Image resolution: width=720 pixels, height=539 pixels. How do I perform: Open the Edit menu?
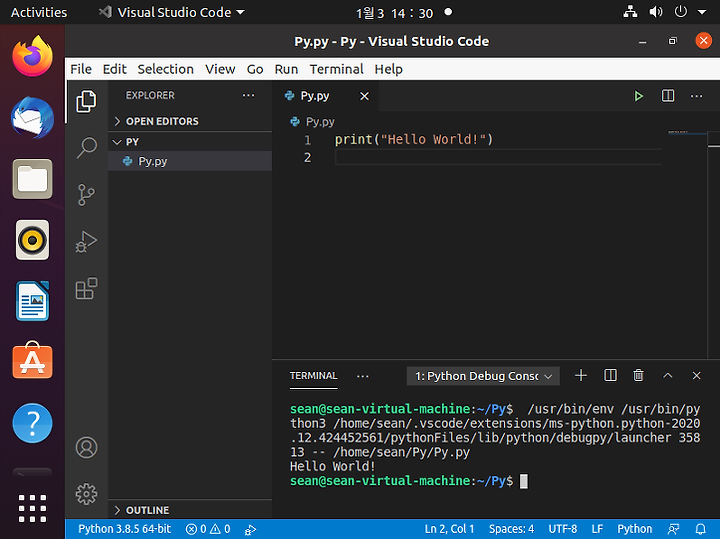tap(114, 69)
